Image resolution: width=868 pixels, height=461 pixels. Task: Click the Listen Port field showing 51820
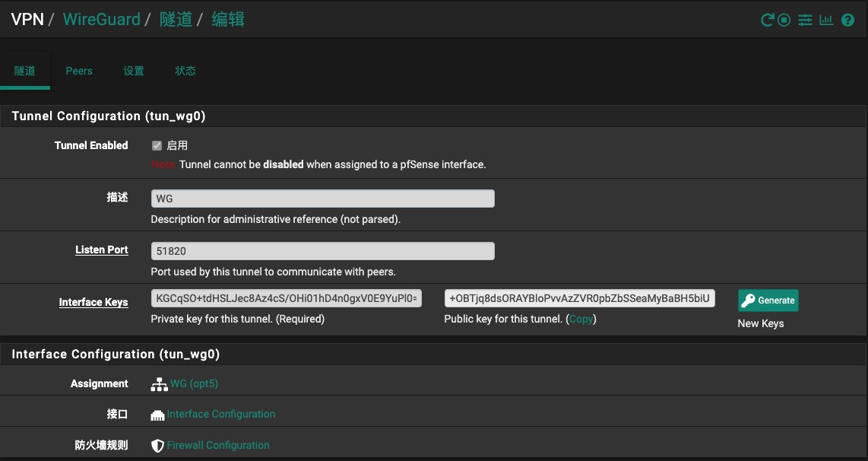[322, 251]
